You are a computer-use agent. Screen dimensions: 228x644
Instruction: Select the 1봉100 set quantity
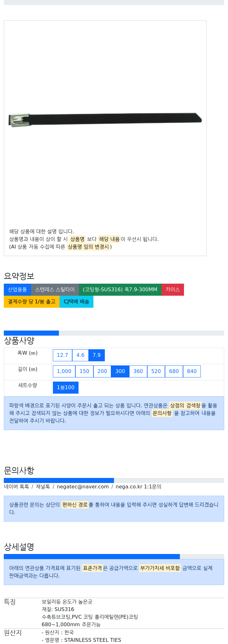(66, 388)
